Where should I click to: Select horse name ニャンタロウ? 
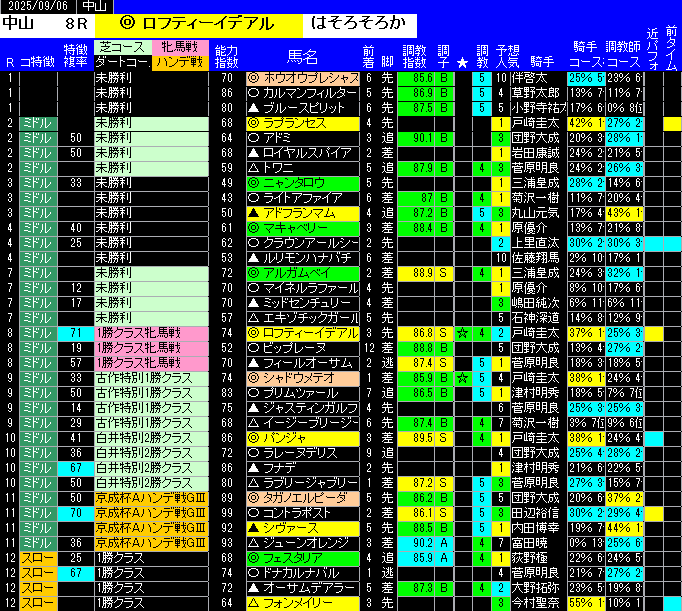(x=303, y=183)
